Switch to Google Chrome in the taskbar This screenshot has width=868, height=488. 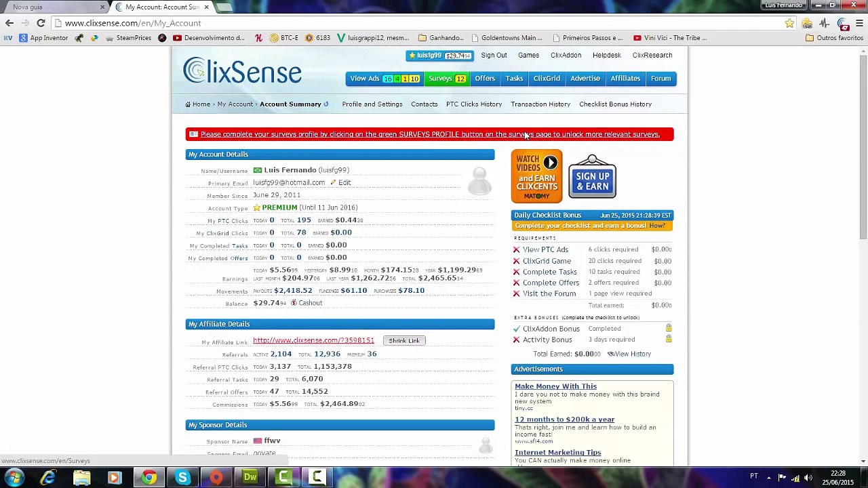(x=149, y=478)
